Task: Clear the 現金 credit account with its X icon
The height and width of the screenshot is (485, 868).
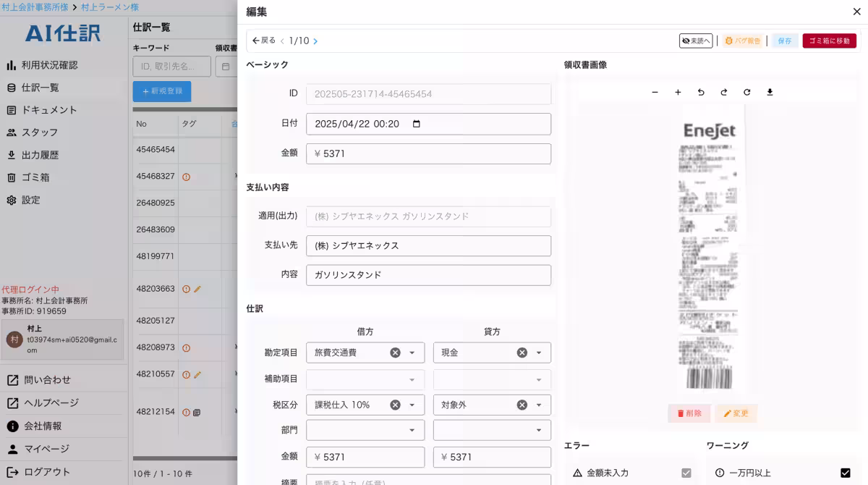Action: point(522,353)
